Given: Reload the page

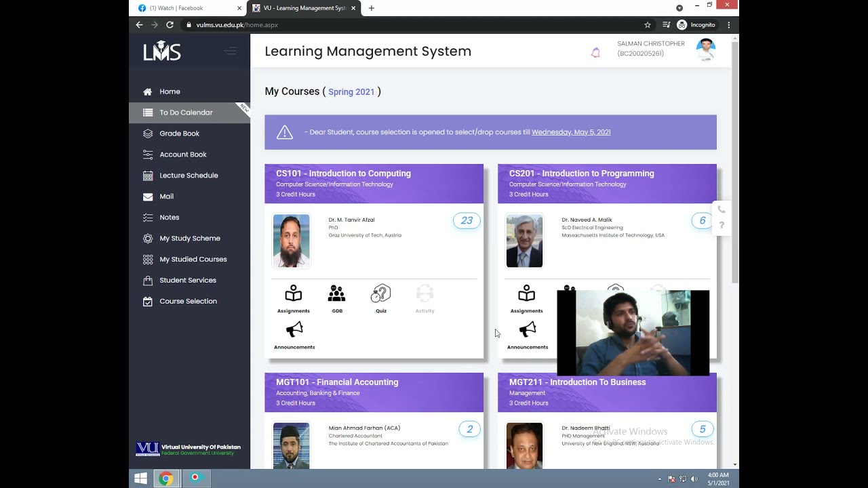Looking at the screenshot, I should (170, 25).
